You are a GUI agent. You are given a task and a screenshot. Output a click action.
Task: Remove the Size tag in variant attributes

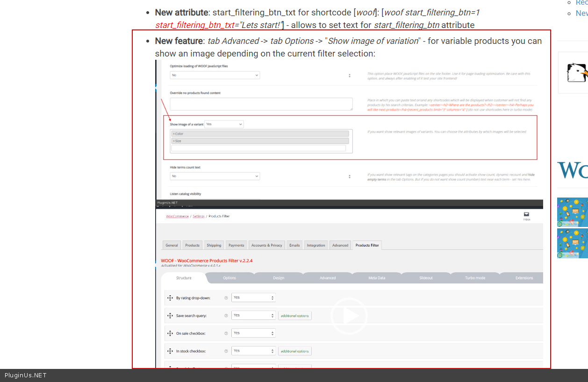point(173,141)
